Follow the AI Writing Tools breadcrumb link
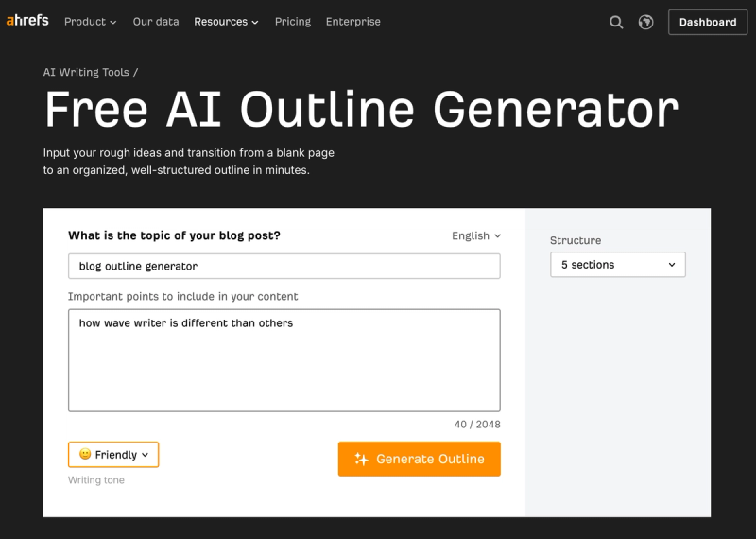 pyautogui.click(x=86, y=73)
